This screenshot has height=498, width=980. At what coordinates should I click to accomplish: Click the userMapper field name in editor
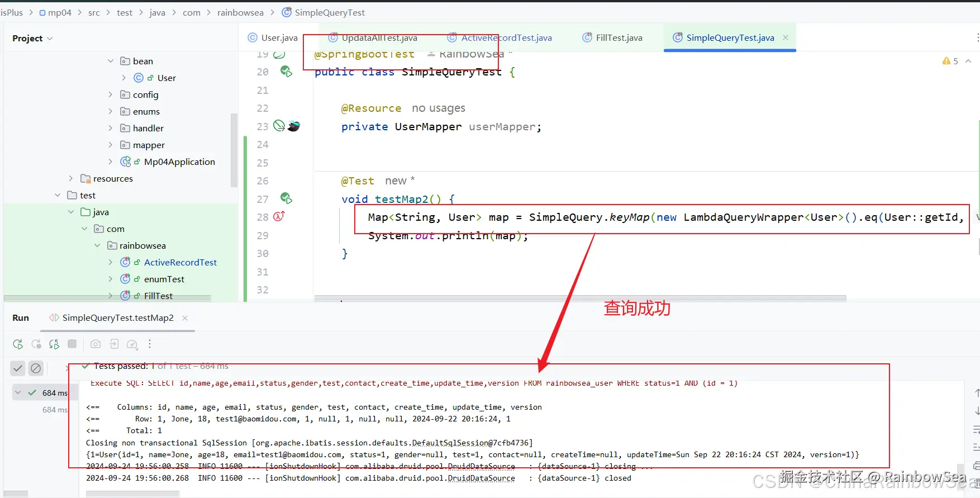click(502, 127)
